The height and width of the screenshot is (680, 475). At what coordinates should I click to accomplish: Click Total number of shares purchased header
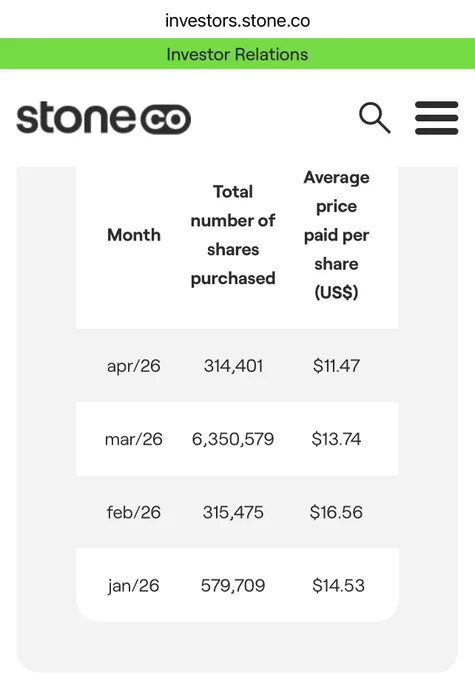233,235
